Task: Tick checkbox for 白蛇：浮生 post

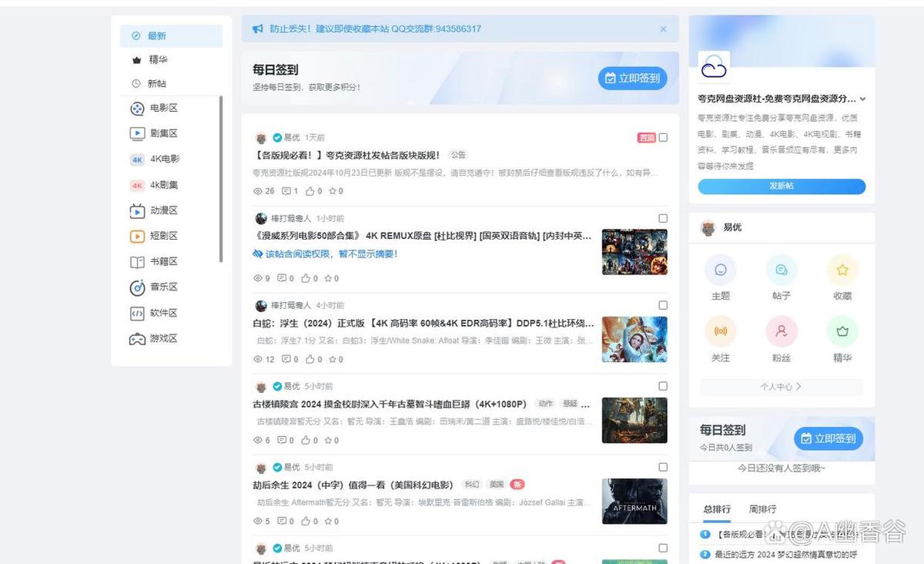Action: coord(663,306)
